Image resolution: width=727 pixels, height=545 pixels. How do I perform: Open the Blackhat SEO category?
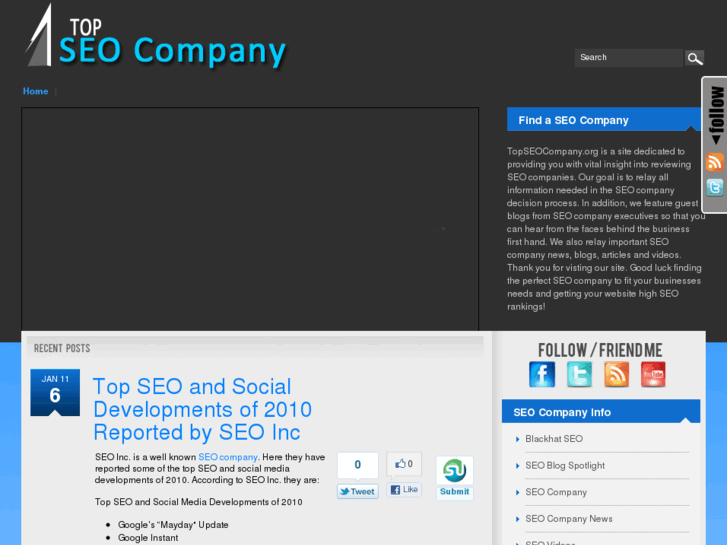[554, 439]
